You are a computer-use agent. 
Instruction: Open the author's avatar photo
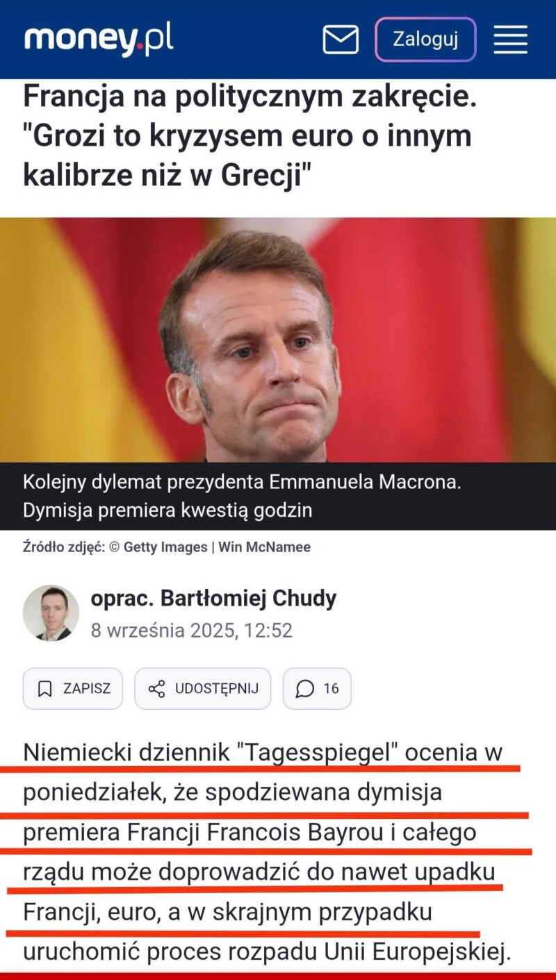(51, 612)
